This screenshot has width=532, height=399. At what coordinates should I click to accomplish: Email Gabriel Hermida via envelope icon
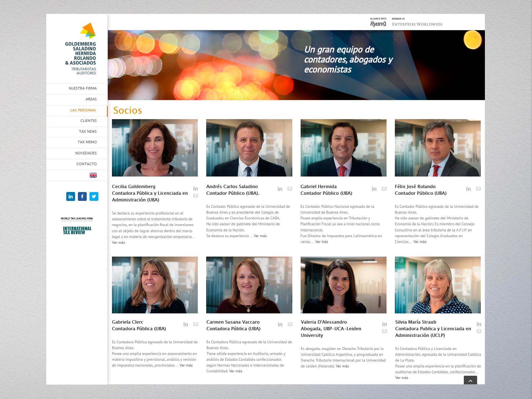[x=384, y=189]
